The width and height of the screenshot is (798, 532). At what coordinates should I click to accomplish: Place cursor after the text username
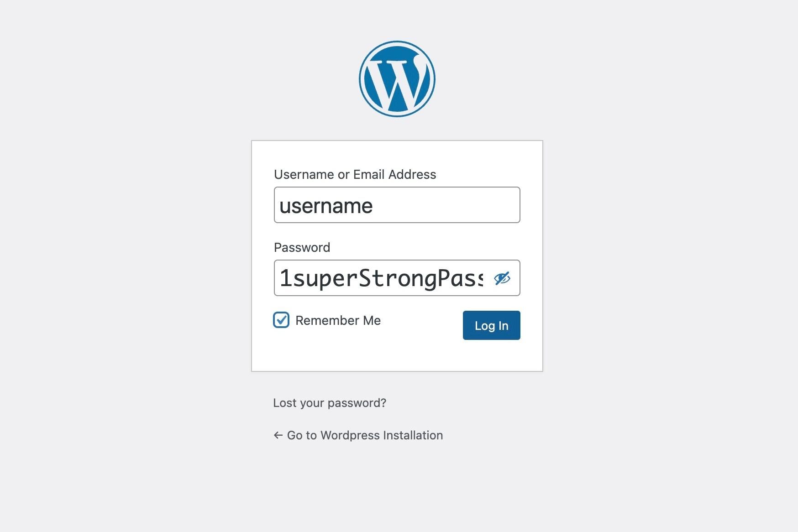coord(373,206)
